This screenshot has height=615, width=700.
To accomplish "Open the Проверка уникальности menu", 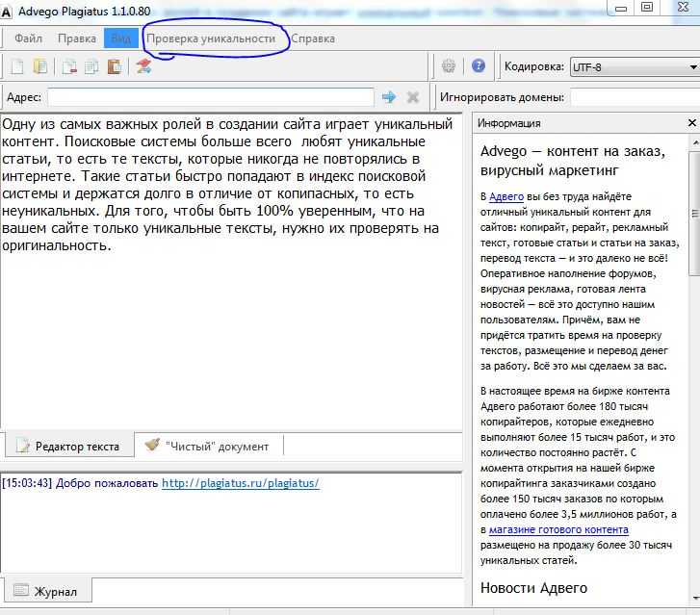I will (x=211, y=38).
